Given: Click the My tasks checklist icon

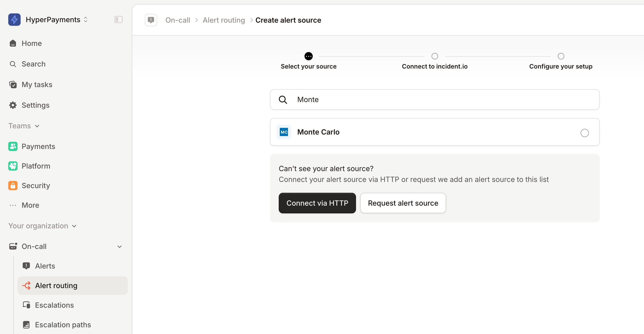Looking at the screenshot, I should pos(13,85).
